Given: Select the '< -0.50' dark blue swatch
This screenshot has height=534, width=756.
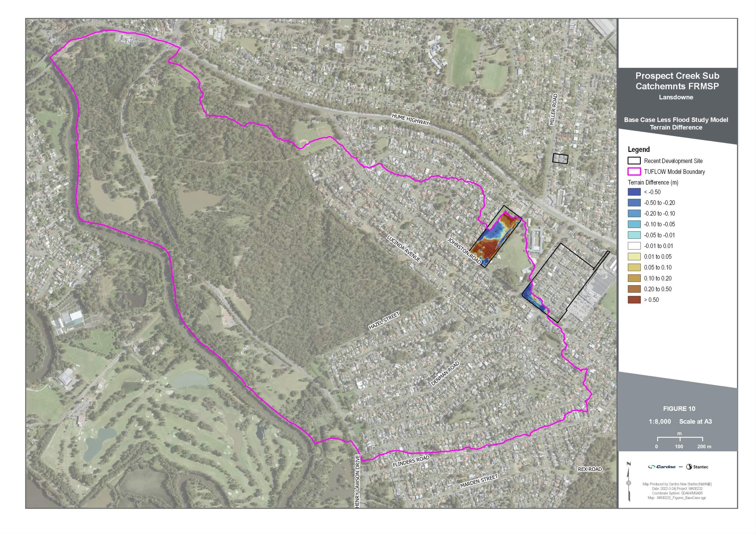Looking at the screenshot, I should [x=634, y=192].
